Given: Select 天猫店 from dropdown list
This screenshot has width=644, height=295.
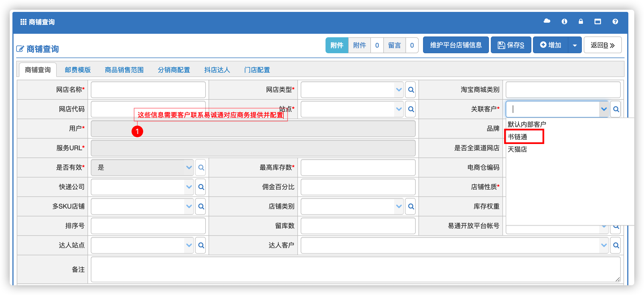Looking at the screenshot, I should point(517,149).
